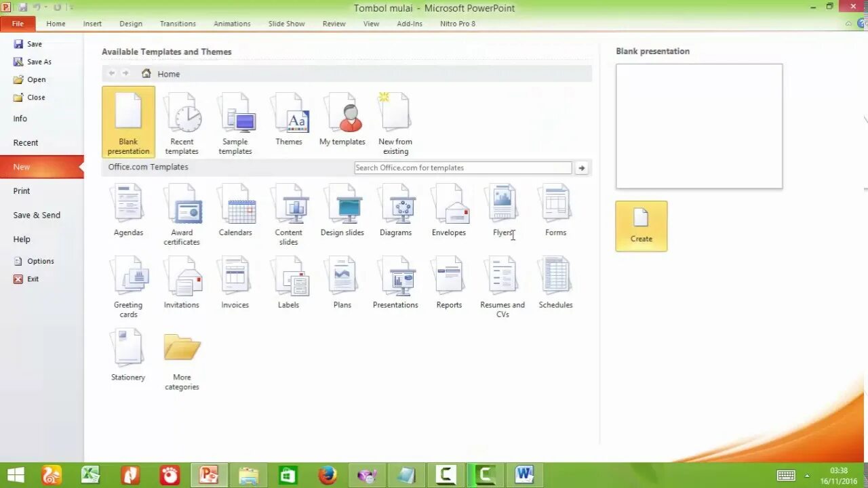Click Exit in the backstage menu
Viewport: 868px width, 488px height.
pos(26,279)
